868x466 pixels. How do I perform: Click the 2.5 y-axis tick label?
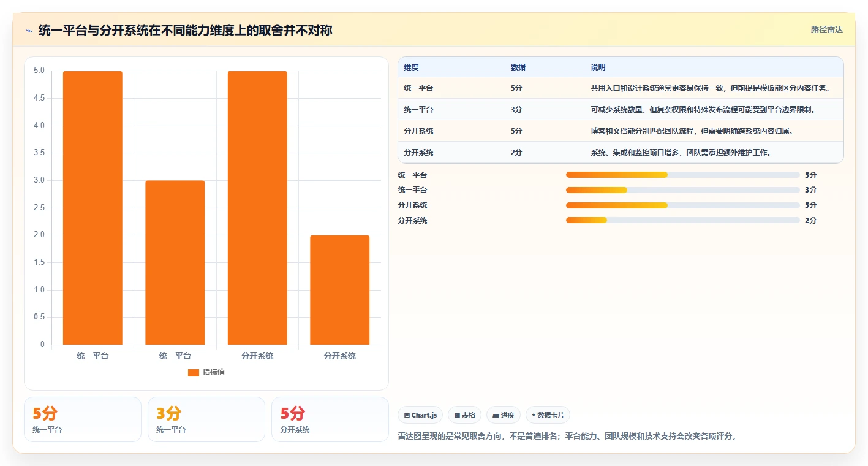click(x=39, y=208)
